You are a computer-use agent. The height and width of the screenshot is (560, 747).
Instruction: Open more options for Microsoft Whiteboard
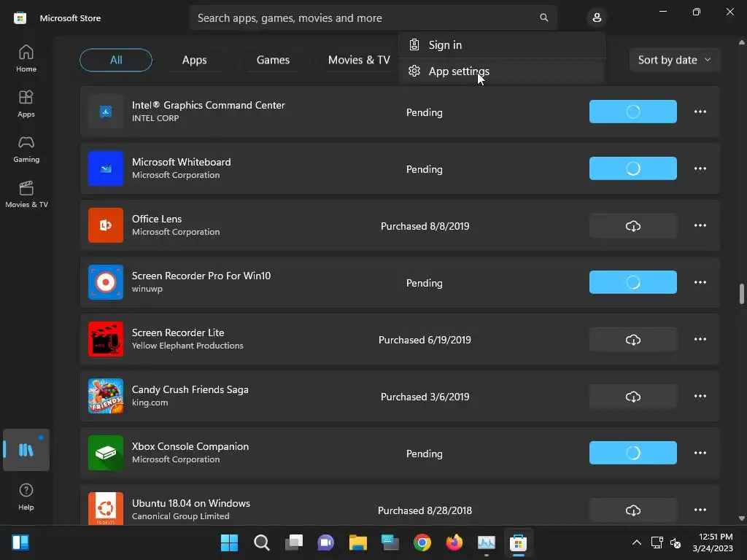pos(700,168)
